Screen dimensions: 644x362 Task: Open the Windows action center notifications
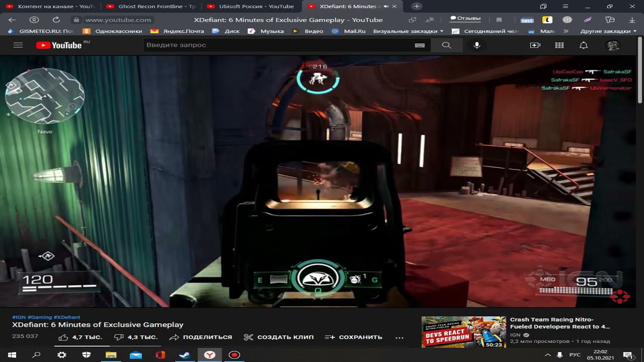[x=627, y=355]
